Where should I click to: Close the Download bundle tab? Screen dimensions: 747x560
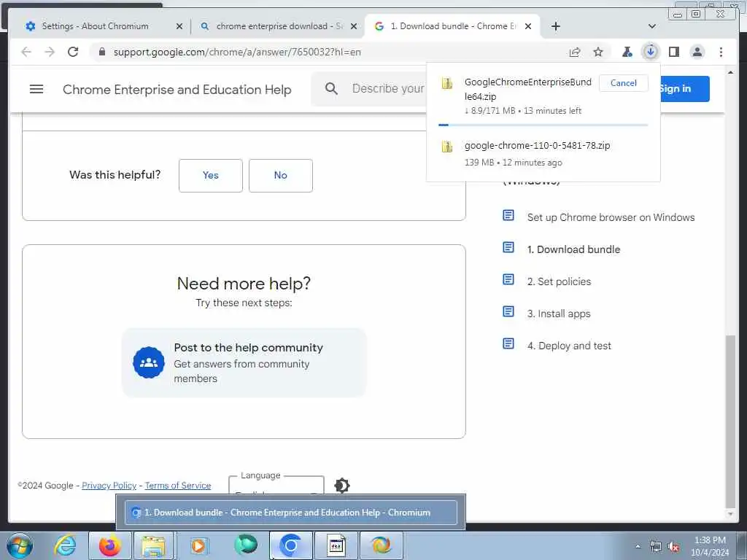[528, 26]
